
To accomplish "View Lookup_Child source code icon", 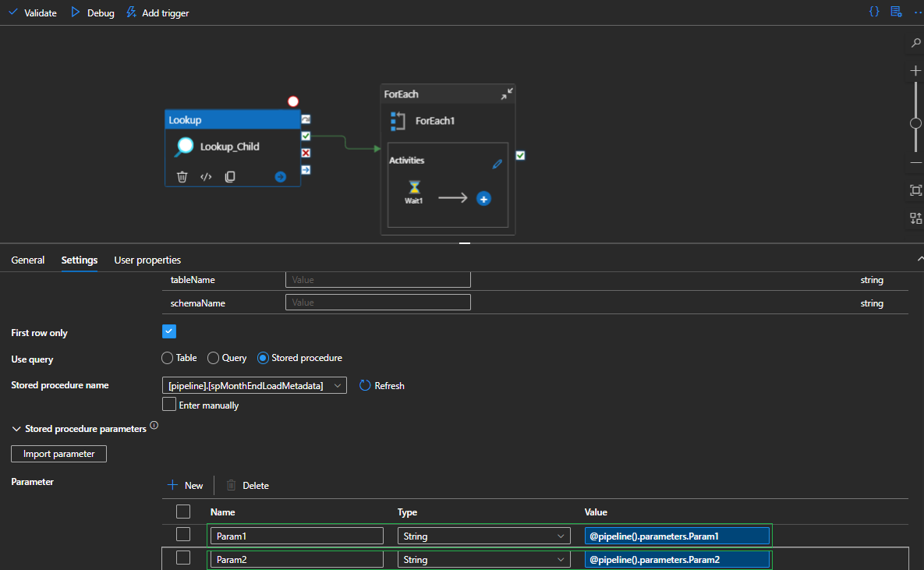I will pos(206,177).
